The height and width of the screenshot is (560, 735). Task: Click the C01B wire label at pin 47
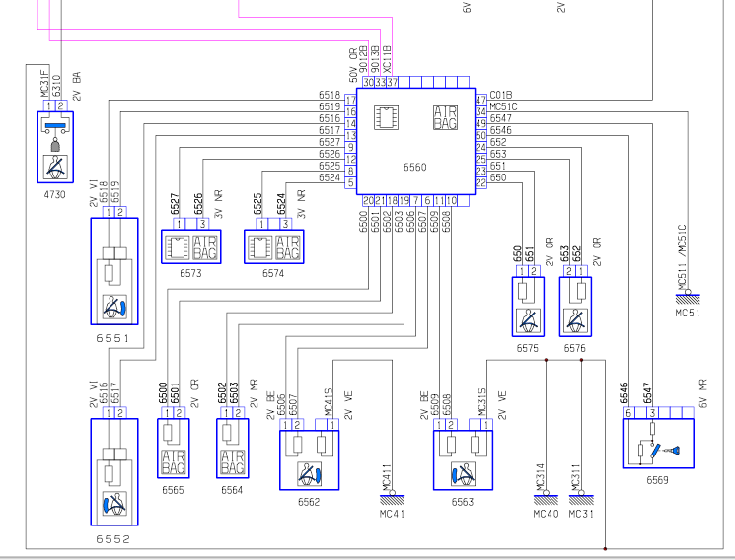pyautogui.click(x=501, y=95)
